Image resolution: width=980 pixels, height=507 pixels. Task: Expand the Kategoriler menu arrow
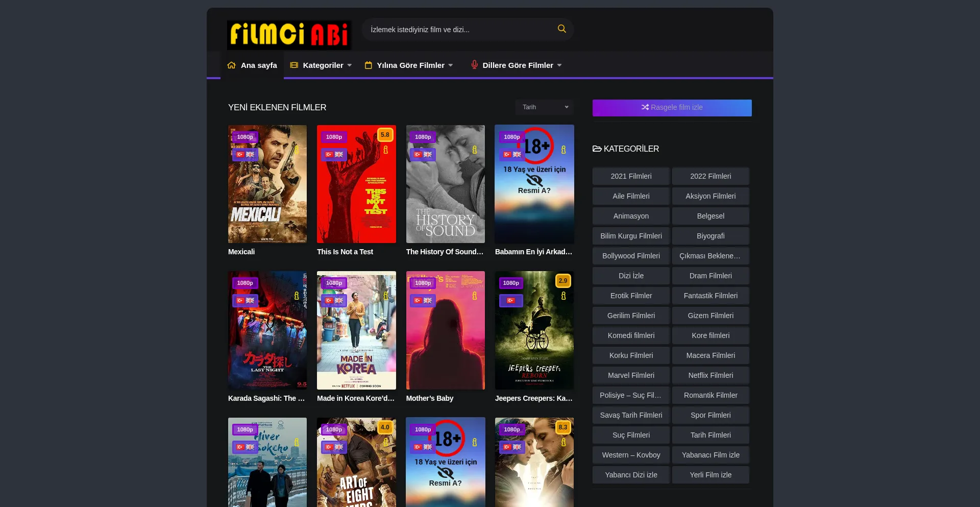(x=350, y=65)
